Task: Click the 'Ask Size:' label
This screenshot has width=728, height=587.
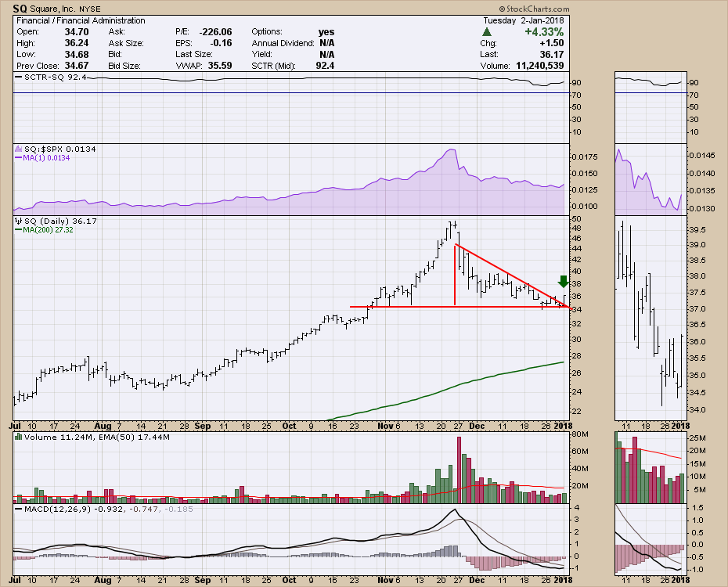Action: coord(126,43)
